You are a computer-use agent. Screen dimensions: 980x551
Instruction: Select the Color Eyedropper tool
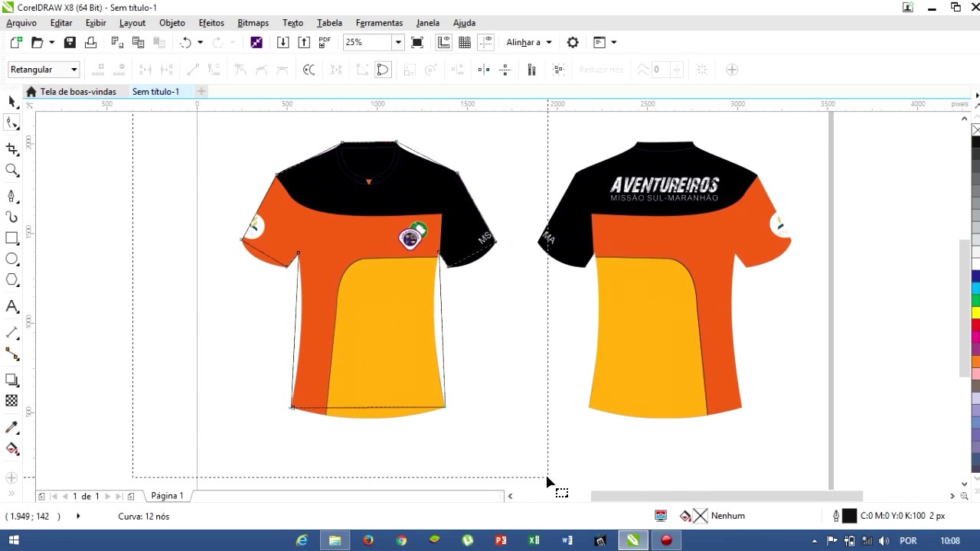(11, 427)
